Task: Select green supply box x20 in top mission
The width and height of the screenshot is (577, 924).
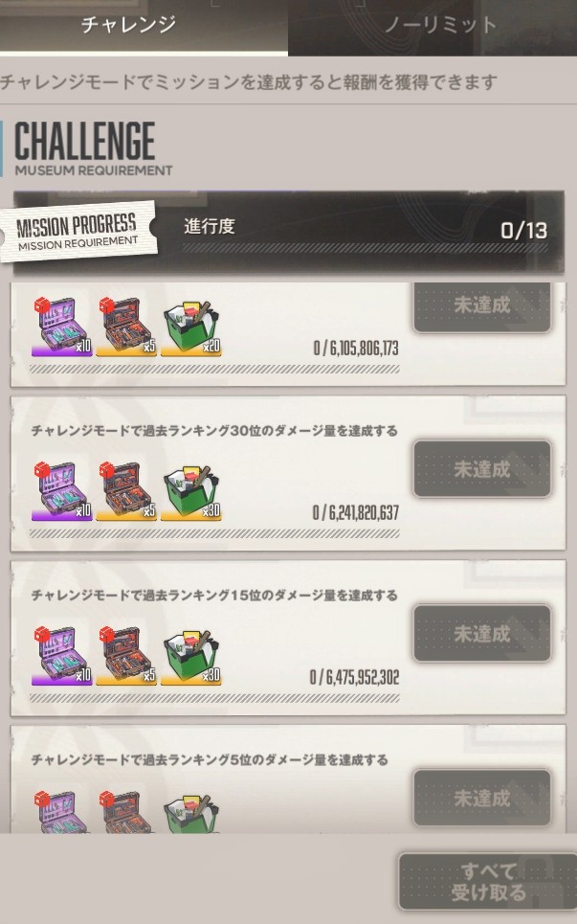Action: click(190, 327)
